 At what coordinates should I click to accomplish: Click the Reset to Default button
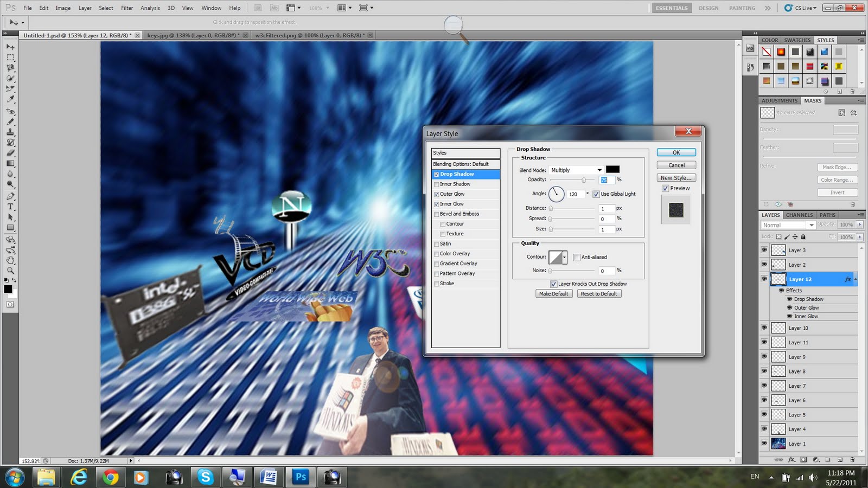pos(599,294)
